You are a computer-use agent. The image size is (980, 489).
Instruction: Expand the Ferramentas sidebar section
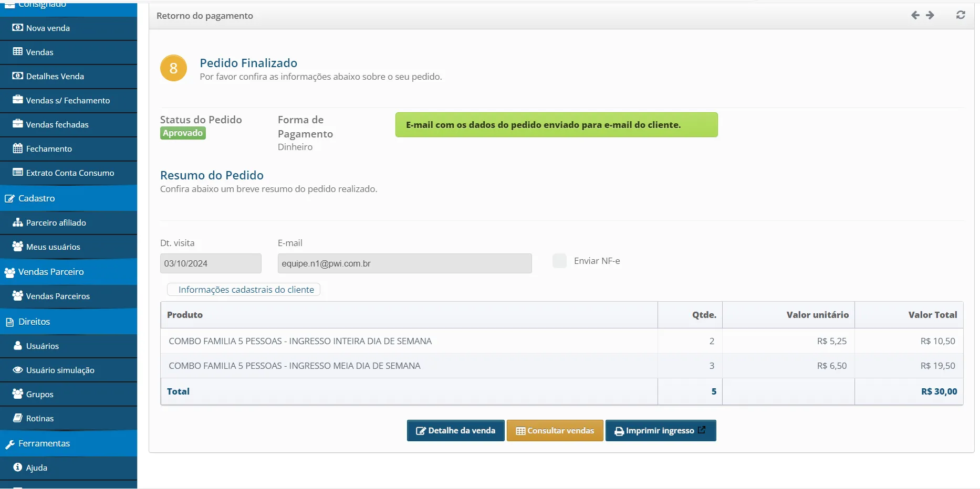tap(44, 443)
